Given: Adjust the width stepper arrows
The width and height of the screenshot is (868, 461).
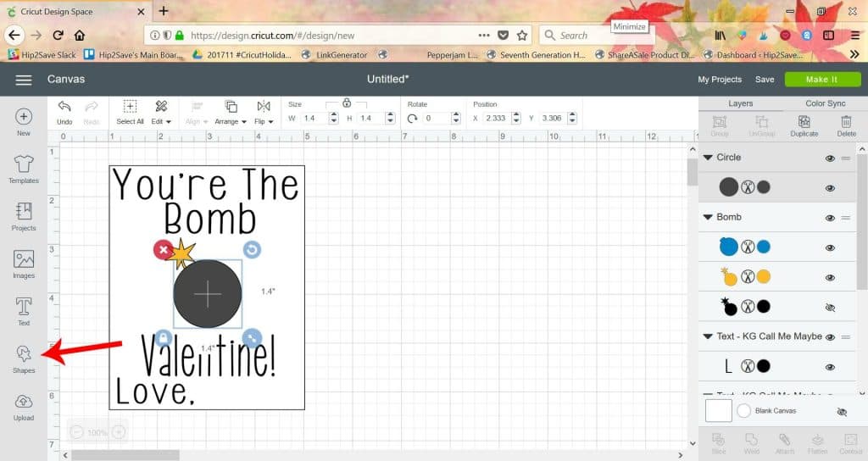Looking at the screenshot, I should coord(333,118).
